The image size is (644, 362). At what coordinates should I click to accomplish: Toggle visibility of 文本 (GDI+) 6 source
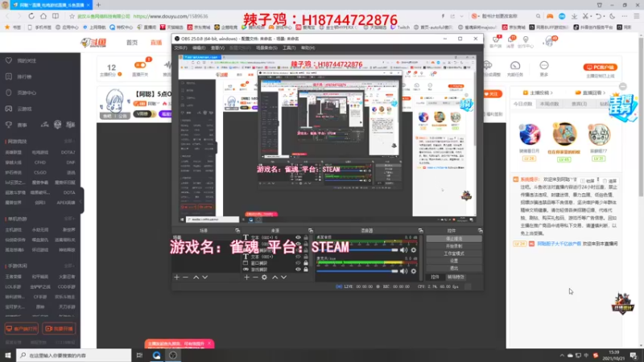(x=298, y=237)
